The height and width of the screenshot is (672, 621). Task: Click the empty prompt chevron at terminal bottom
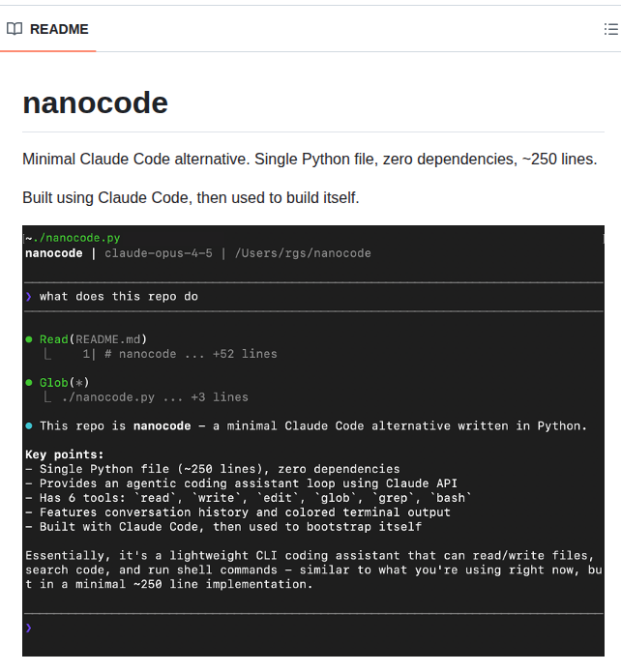29,628
